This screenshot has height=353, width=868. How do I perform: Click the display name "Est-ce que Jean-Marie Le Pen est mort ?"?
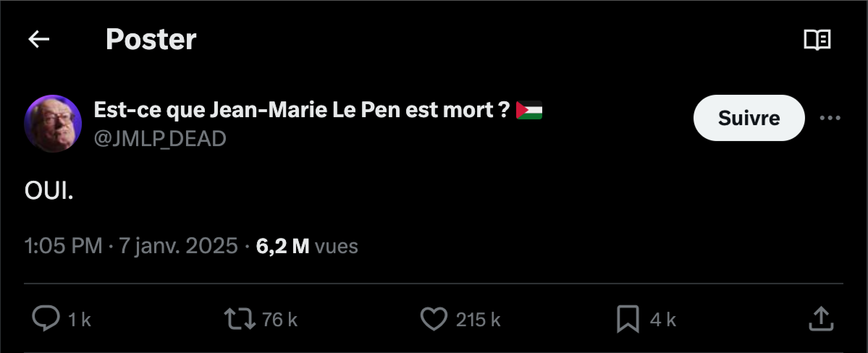(x=302, y=110)
